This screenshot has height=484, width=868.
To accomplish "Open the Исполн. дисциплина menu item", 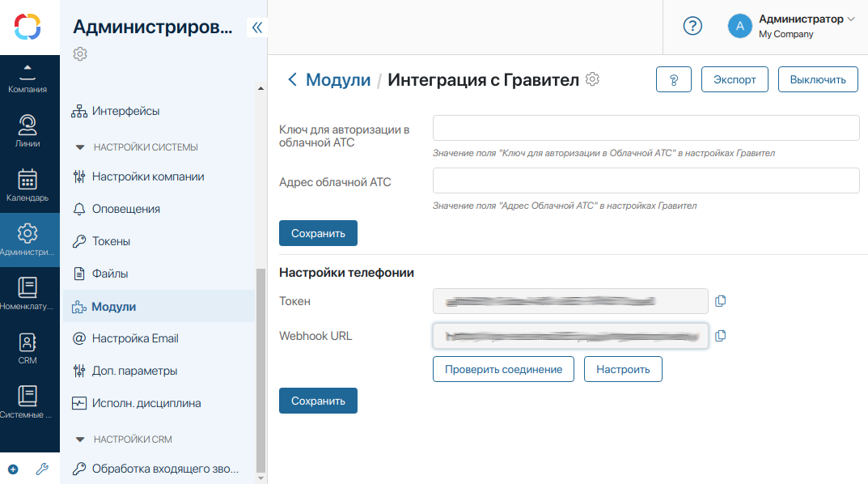I will [159, 403].
